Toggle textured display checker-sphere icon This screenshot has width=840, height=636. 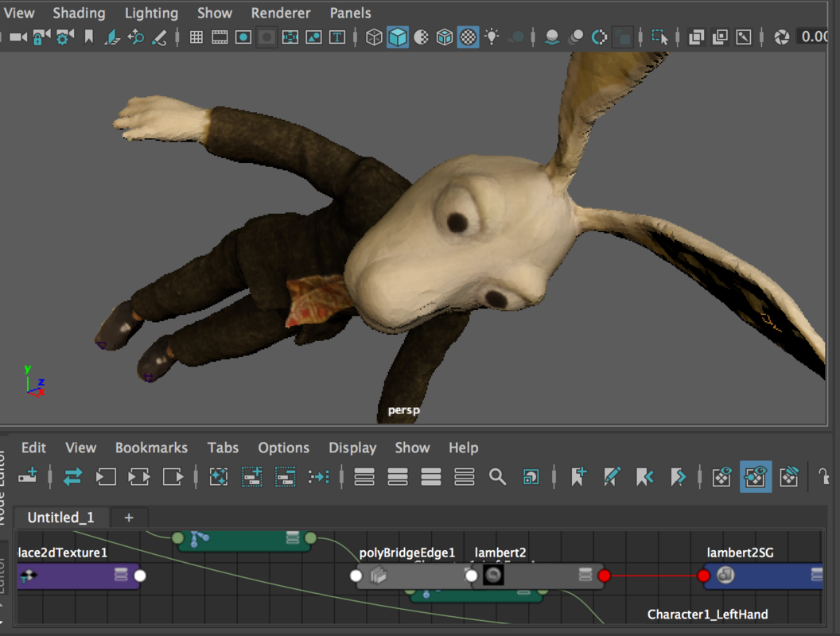click(x=469, y=37)
